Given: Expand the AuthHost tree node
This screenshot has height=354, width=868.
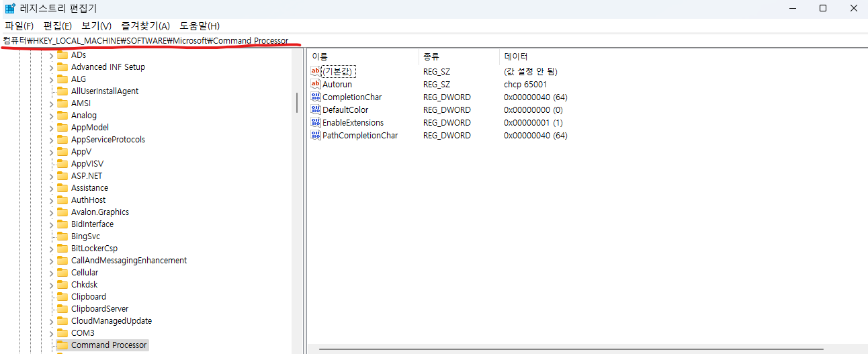Looking at the screenshot, I should tap(51, 200).
